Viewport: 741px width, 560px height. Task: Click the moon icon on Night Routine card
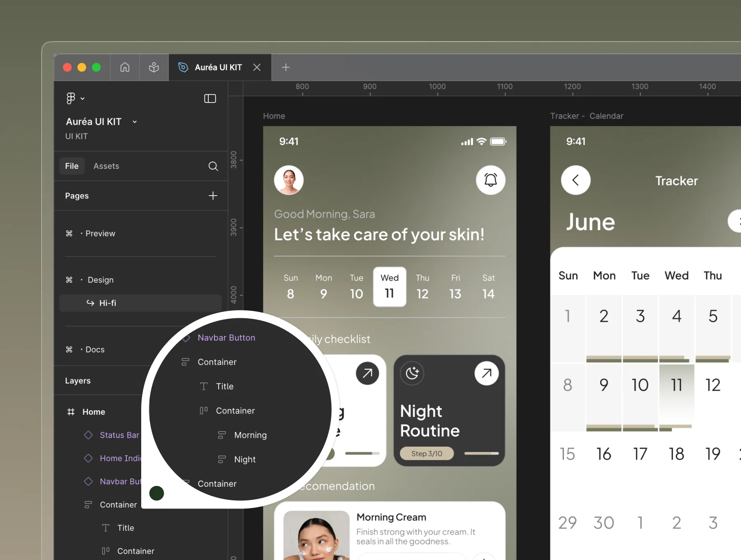(412, 373)
